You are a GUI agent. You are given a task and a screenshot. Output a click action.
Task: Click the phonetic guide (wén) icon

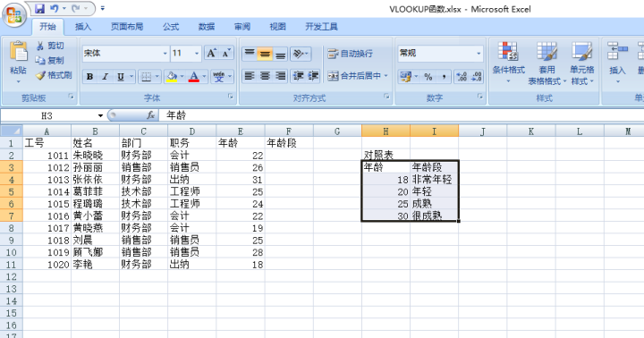[219, 77]
